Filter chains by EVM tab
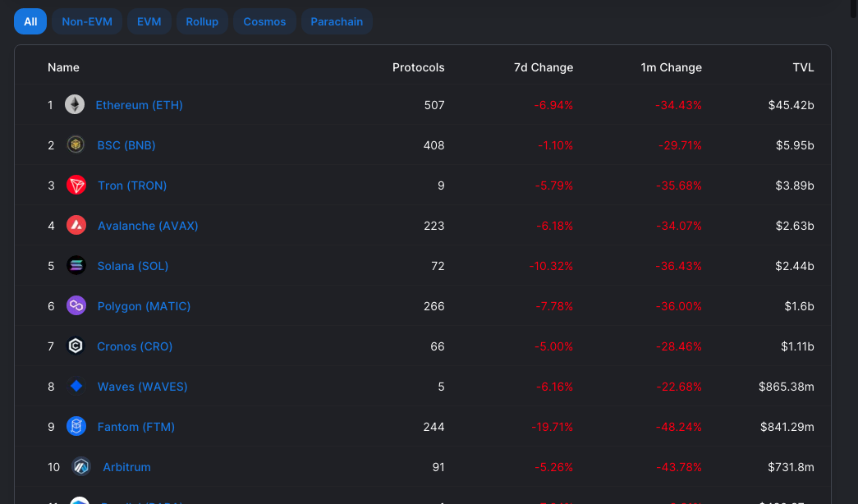Viewport: 858px width, 504px height. pyautogui.click(x=149, y=21)
